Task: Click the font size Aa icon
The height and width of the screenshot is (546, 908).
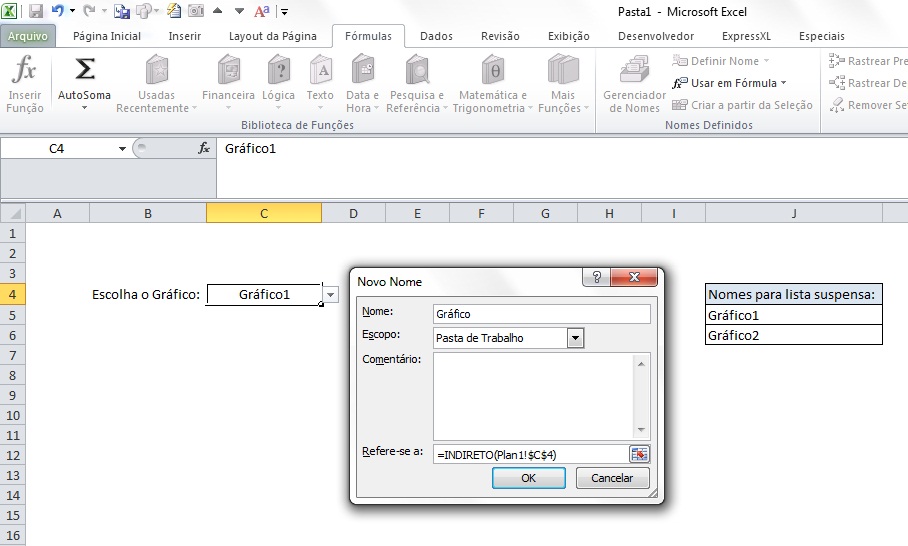Action: (262, 10)
